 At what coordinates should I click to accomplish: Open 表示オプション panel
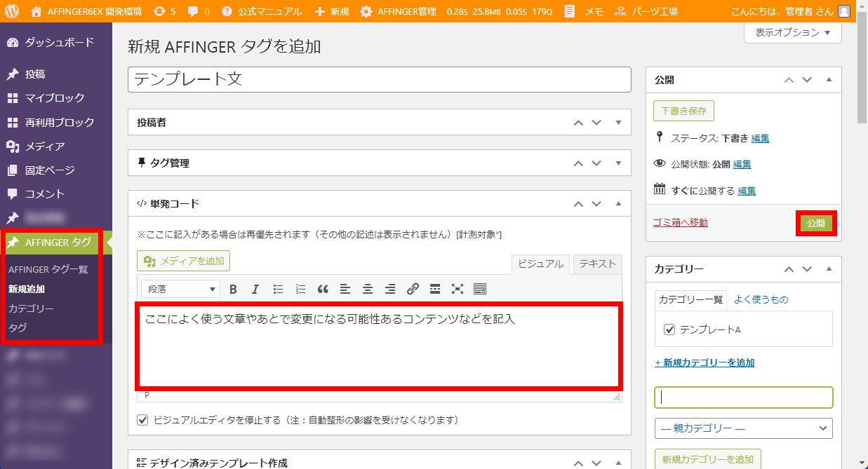coord(793,32)
